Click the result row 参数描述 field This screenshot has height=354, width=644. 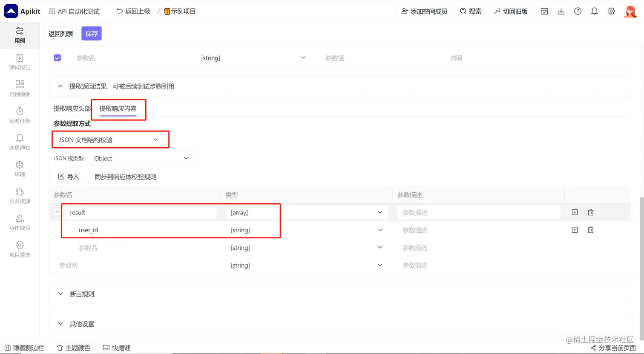pos(478,212)
